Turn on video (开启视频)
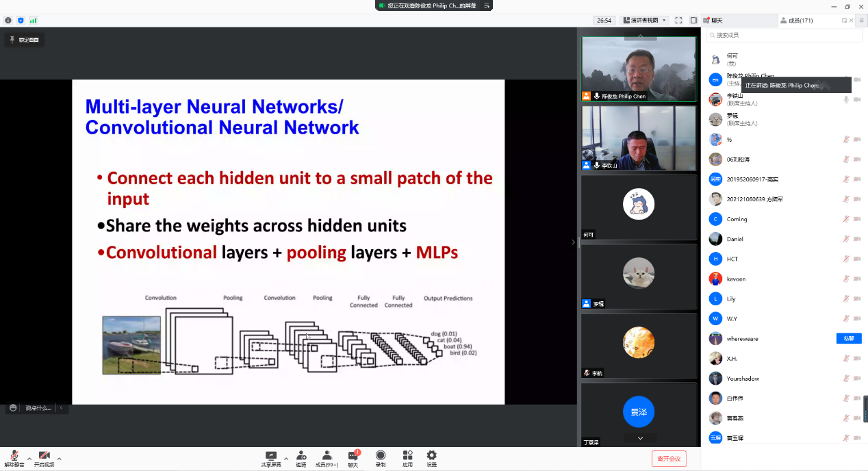This screenshot has width=868, height=471. point(44,459)
